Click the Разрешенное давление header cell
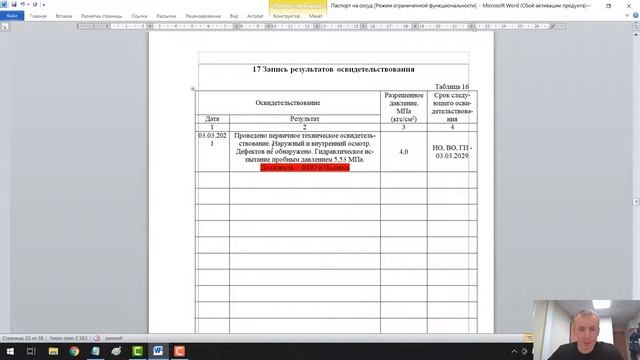This screenshot has height=360, width=640. [x=404, y=107]
